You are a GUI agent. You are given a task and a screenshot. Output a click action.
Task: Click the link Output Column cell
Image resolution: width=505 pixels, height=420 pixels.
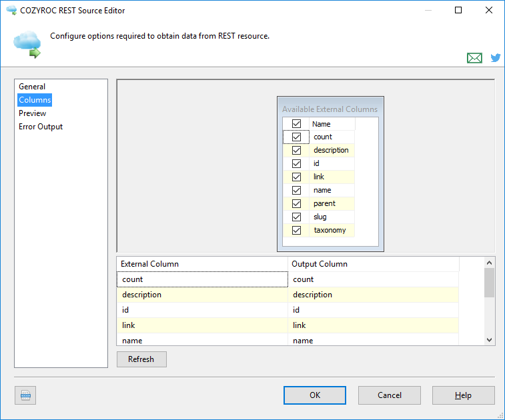tap(373, 325)
